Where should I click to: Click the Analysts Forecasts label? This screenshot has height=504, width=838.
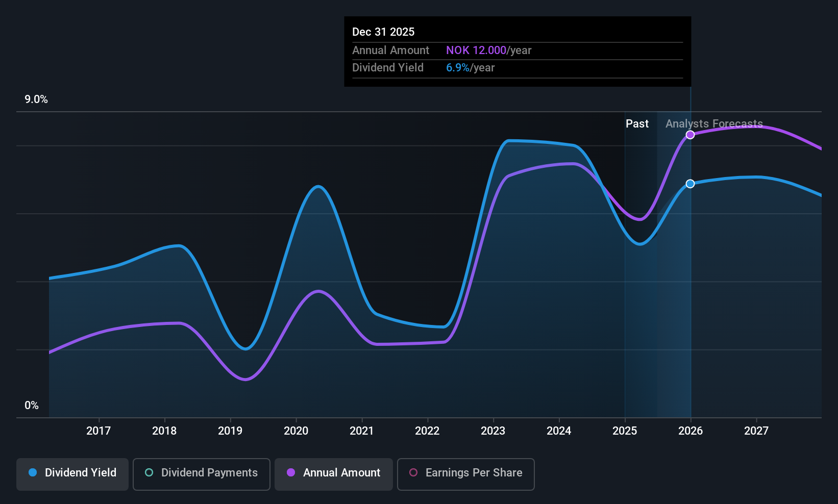(714, 124)
